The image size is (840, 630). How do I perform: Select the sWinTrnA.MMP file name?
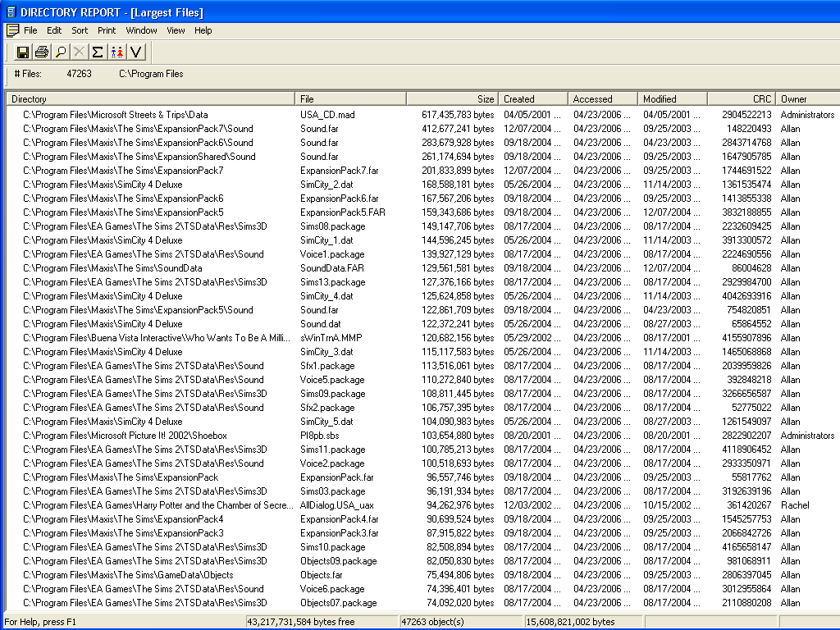[x=331, y=337]
